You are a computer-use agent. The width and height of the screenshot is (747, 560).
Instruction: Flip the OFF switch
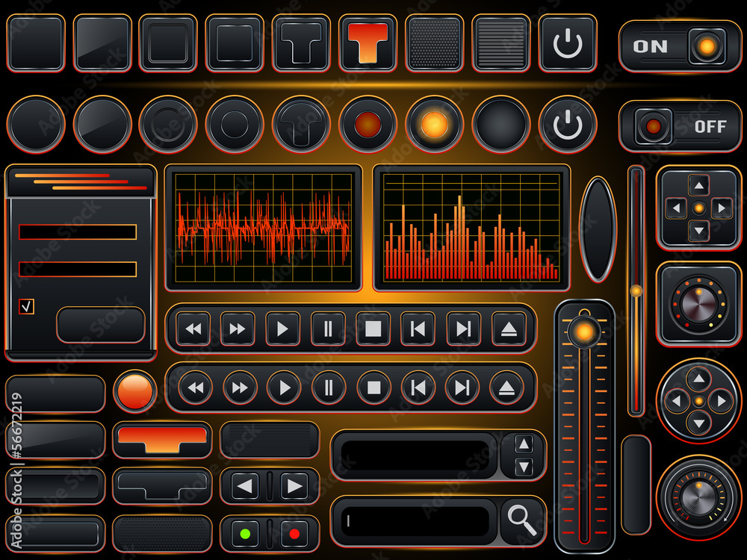click(x=680, y=126)
